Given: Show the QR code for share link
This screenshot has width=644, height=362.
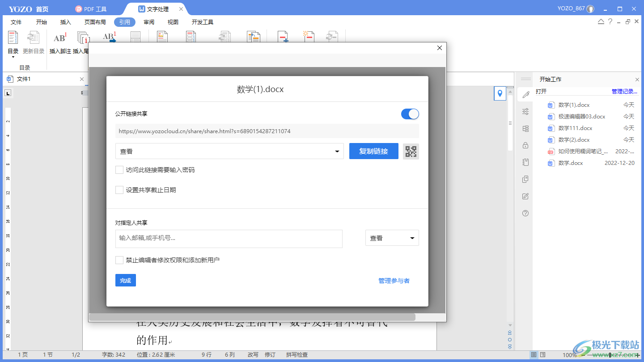Looking at the screenshot, I should tap(411, 152).
